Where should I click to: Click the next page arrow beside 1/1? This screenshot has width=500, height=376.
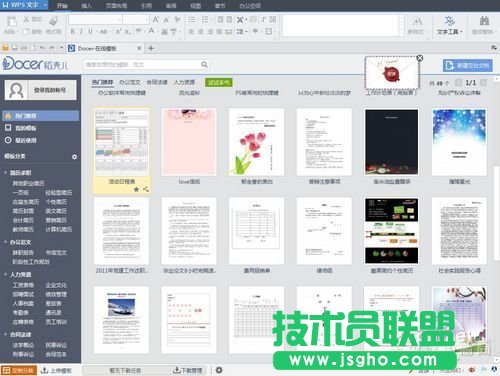[x=483, y=82]
